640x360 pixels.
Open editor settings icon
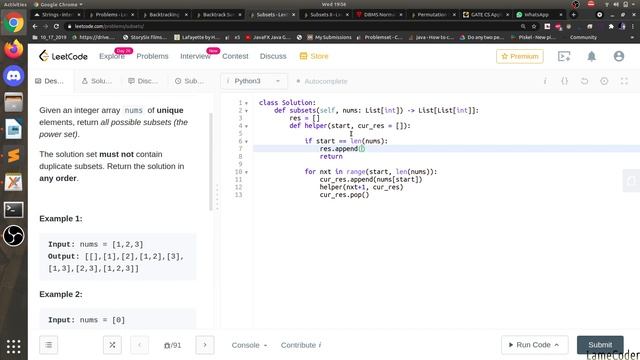[x=604, y=81]
